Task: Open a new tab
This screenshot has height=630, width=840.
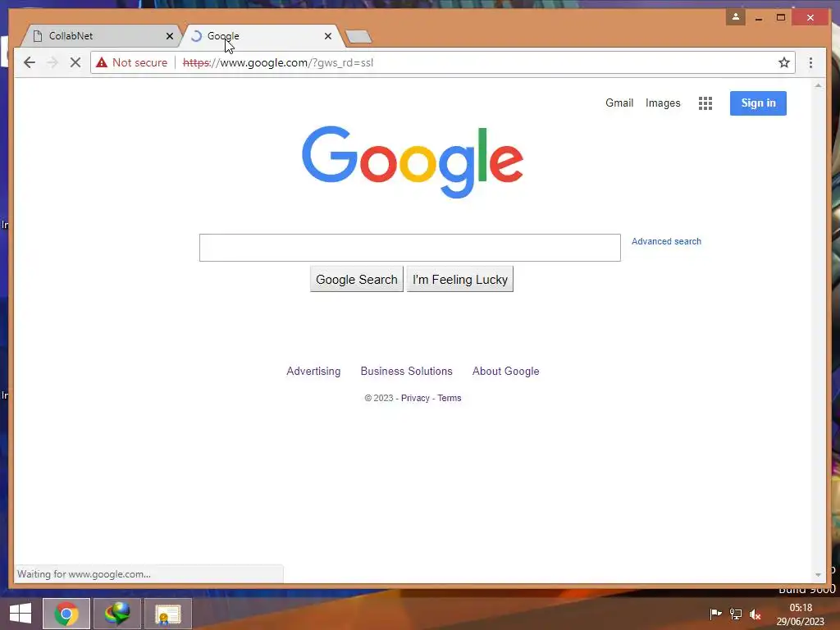Action: pos(358,36)
